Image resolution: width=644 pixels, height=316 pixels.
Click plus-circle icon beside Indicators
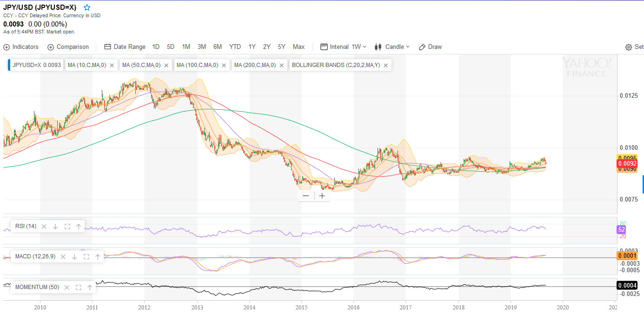7,47
